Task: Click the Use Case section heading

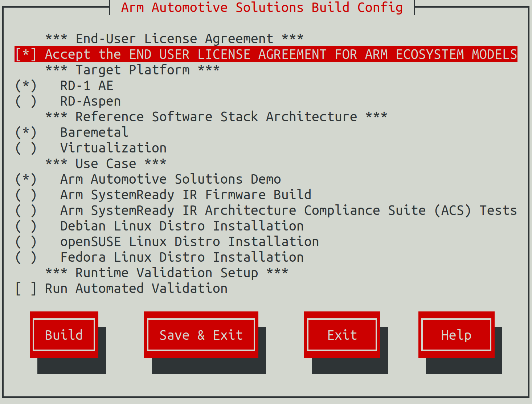Action: point(106,163)
